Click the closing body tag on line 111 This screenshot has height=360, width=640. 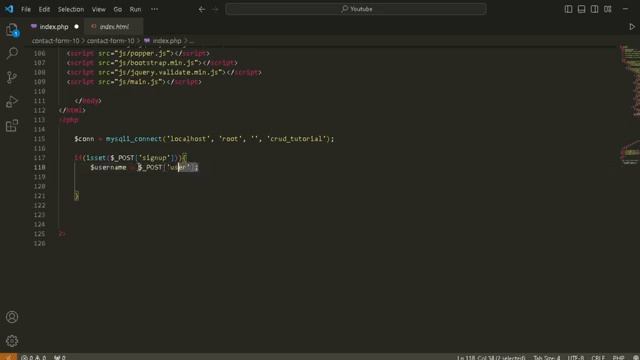pyautogui.click(x=88, y=101)
